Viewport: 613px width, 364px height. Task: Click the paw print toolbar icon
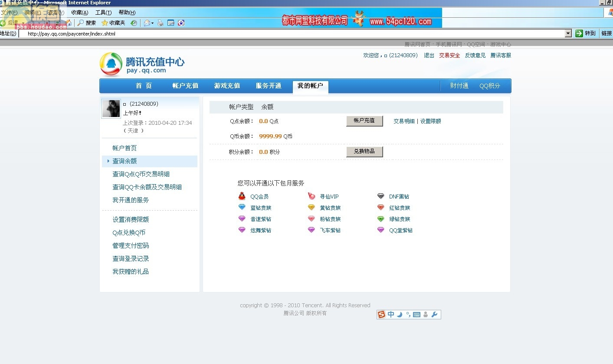181,23
